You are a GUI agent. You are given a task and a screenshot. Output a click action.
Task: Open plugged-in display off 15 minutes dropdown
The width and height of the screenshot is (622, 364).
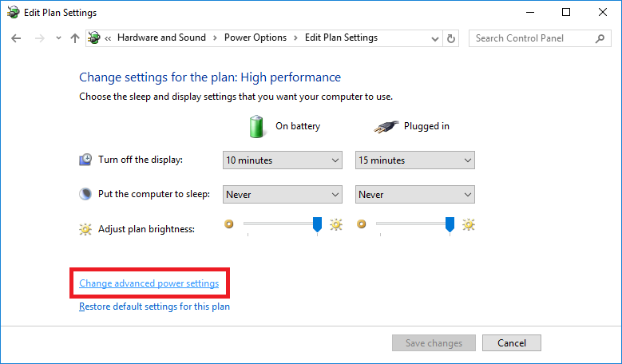(415, 160)
